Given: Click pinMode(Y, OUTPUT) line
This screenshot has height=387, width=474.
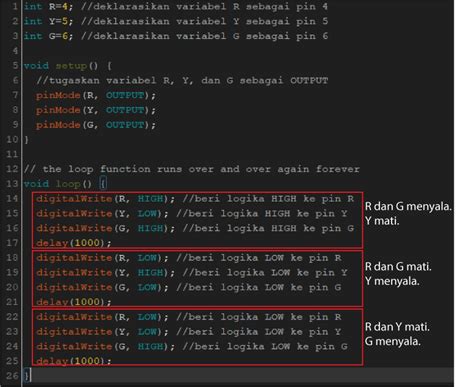Looking at the screenshot, I should click(x=96, y=110).
